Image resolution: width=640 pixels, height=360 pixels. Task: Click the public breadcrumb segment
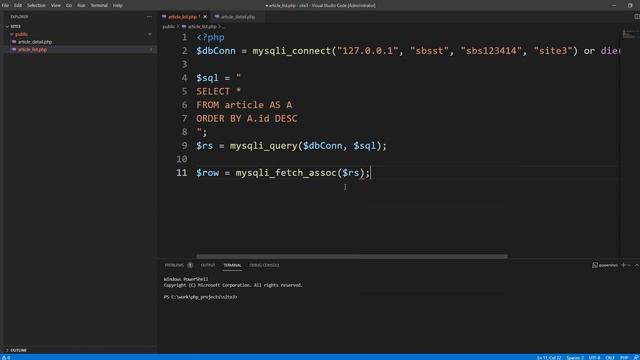click(x=168, y=27)
